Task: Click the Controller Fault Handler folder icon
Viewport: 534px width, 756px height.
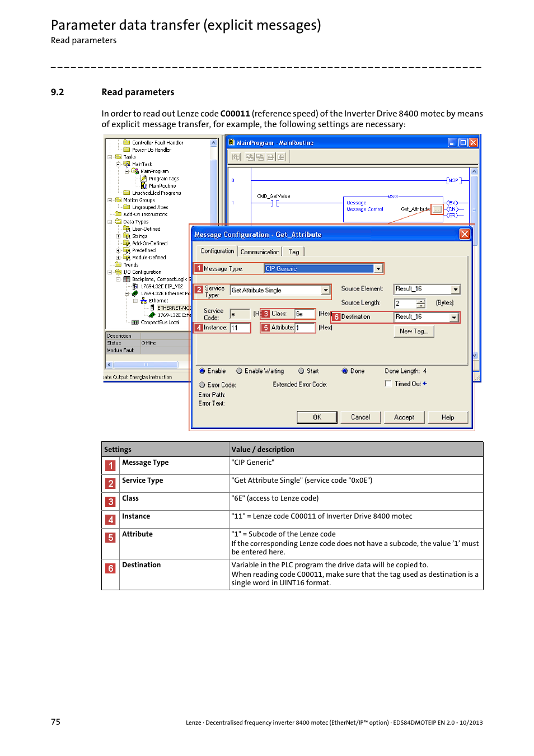Action: [x=127, y=142]
